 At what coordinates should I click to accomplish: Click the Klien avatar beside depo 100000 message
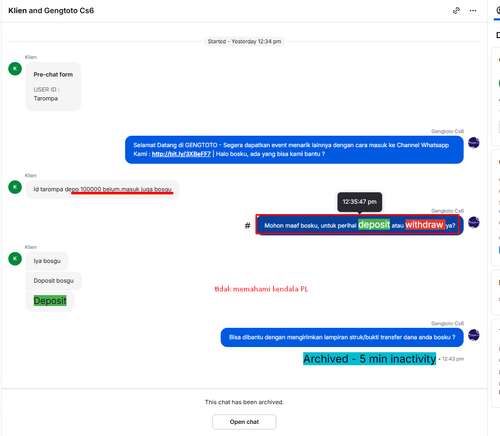pos(15,187)
